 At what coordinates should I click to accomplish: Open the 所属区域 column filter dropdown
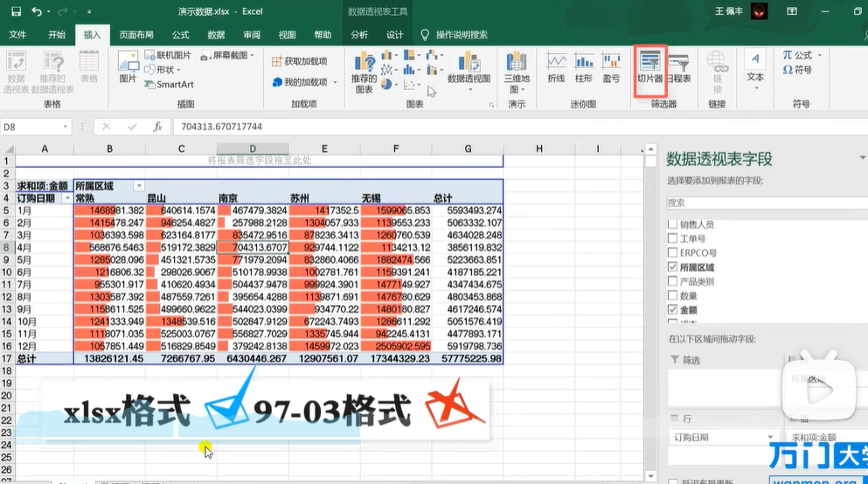click(x=140, y=186)
